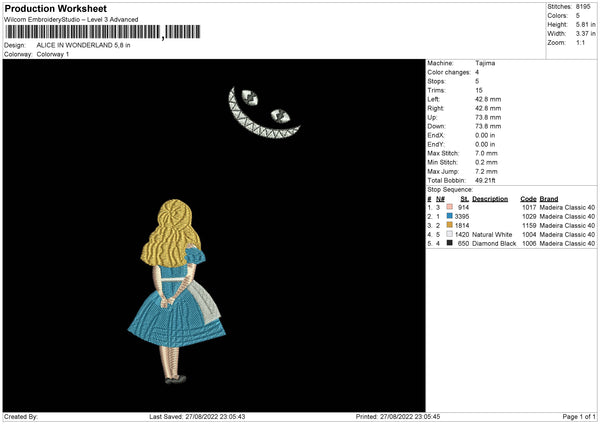
Task: Click the 'St.' column header
Action: 465,199
